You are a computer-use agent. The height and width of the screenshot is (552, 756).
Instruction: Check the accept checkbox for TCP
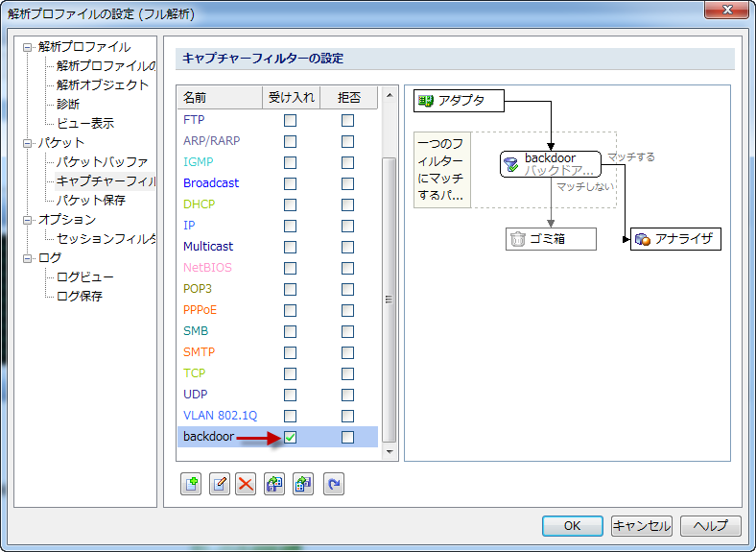tap(290, 373)
